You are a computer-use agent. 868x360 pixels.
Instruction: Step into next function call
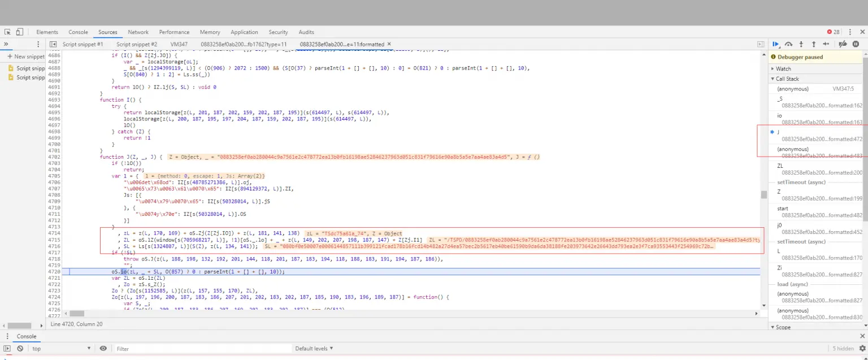click(x=801, y=44)
